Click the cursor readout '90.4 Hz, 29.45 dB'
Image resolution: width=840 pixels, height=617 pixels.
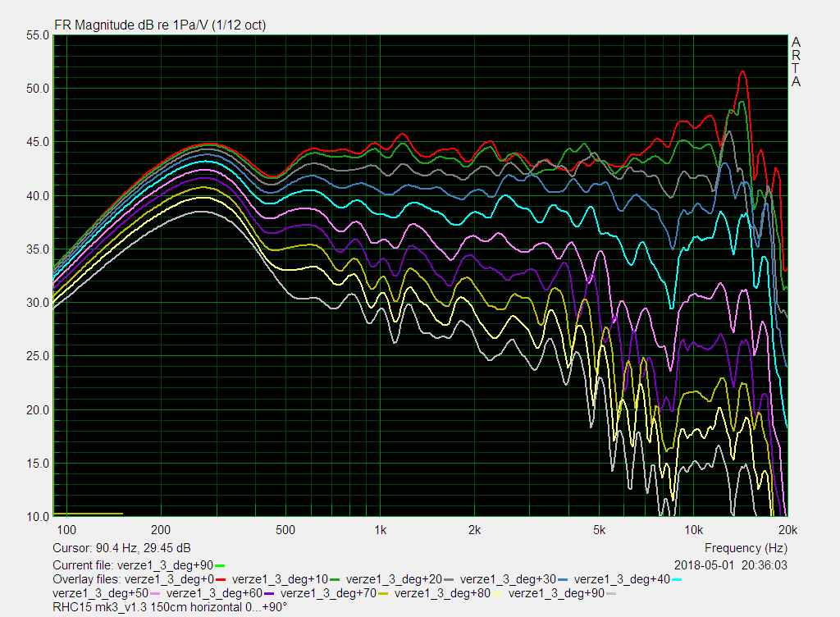(143, 548)
